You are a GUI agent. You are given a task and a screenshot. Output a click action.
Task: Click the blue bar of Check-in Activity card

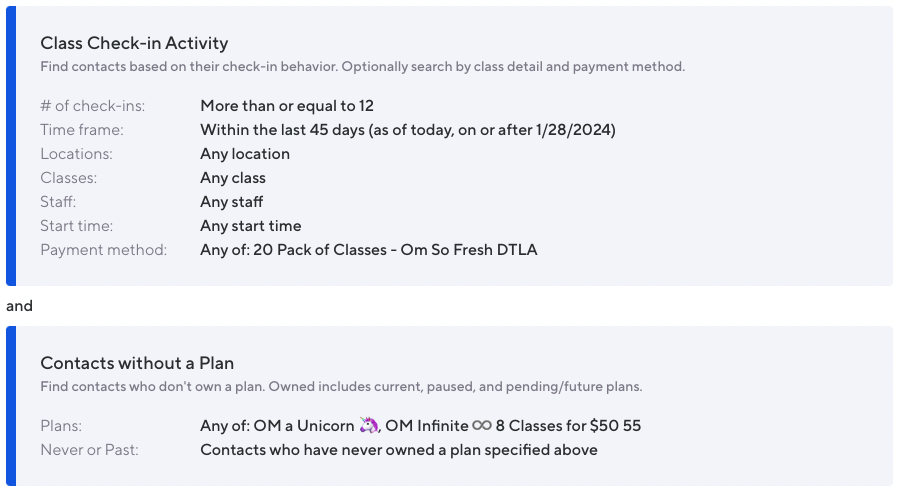click(11, 146)
